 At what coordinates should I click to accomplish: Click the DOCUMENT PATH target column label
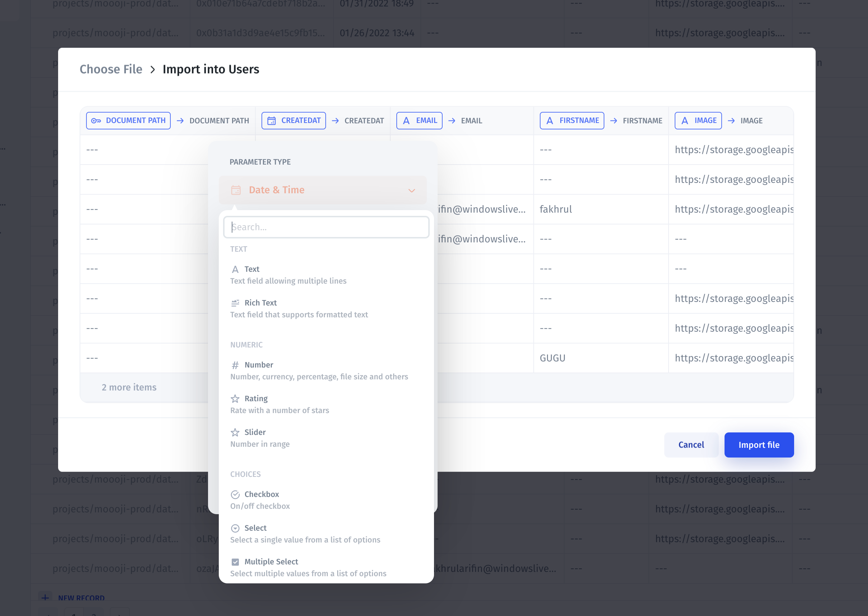pyautogui.click(x=219, y=120)
